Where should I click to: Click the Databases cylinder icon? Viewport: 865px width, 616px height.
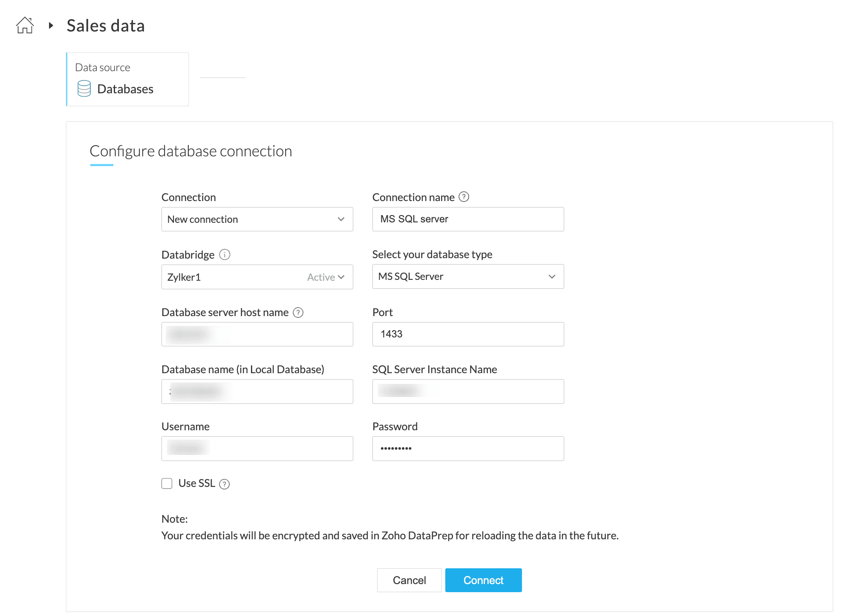tap(84, 89)
